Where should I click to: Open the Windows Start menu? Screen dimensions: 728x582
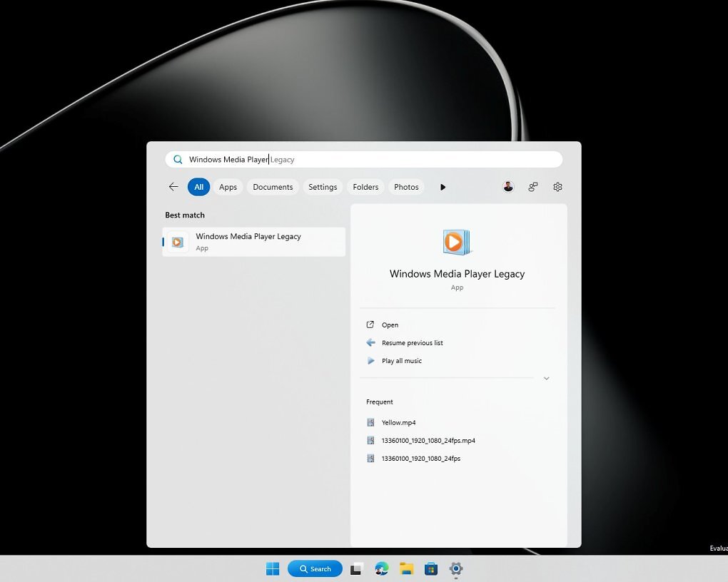tap(273, 568)
